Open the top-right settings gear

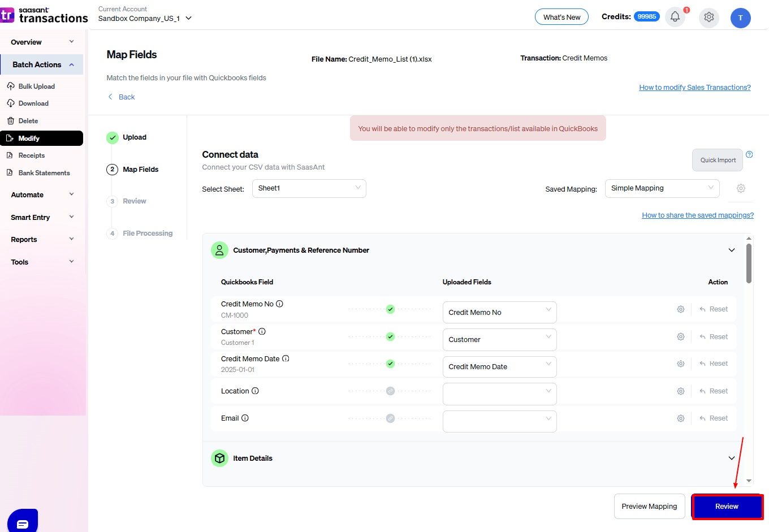[708, 18]
